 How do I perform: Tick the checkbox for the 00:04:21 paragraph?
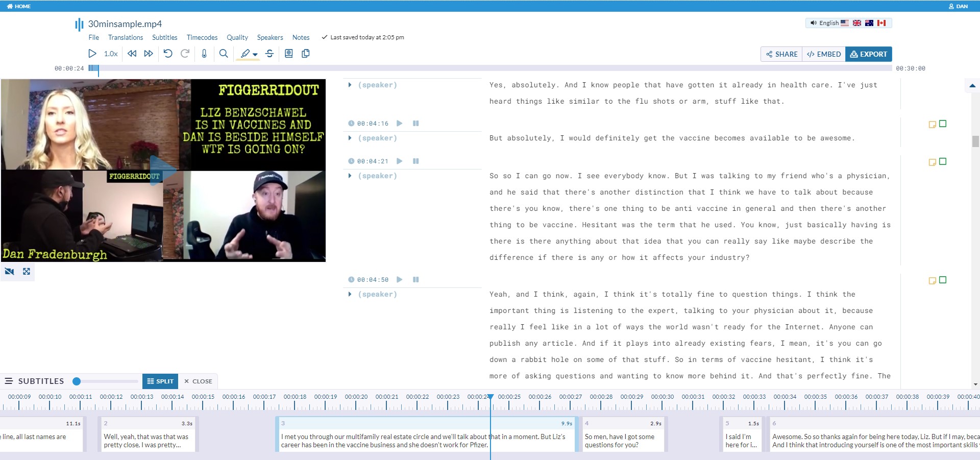tap(943, 161)
